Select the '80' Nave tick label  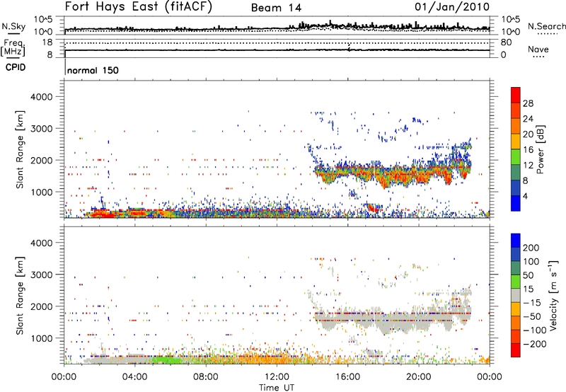pos(506,42)
